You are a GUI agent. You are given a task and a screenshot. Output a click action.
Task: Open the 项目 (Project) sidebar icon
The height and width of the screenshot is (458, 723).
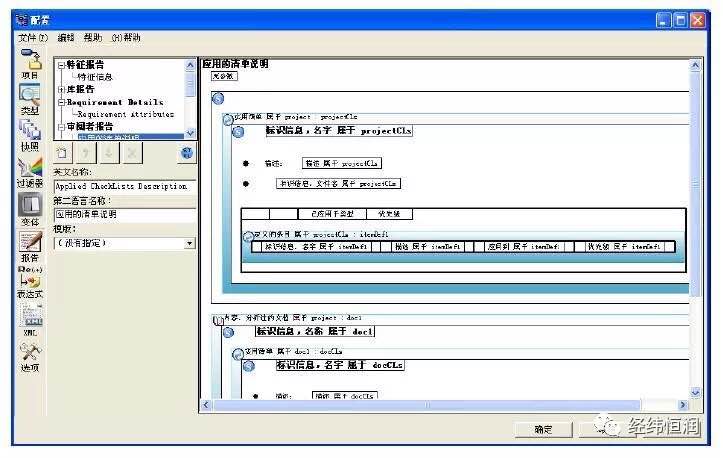click(x=30, y=59)
